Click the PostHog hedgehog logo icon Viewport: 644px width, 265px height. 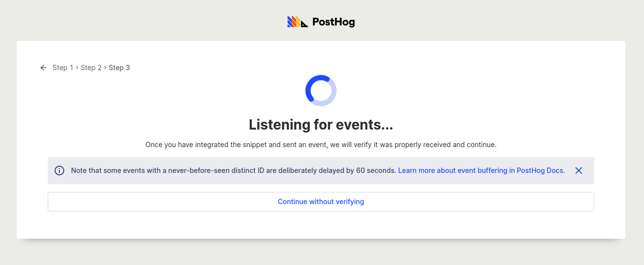coord(297,22)
